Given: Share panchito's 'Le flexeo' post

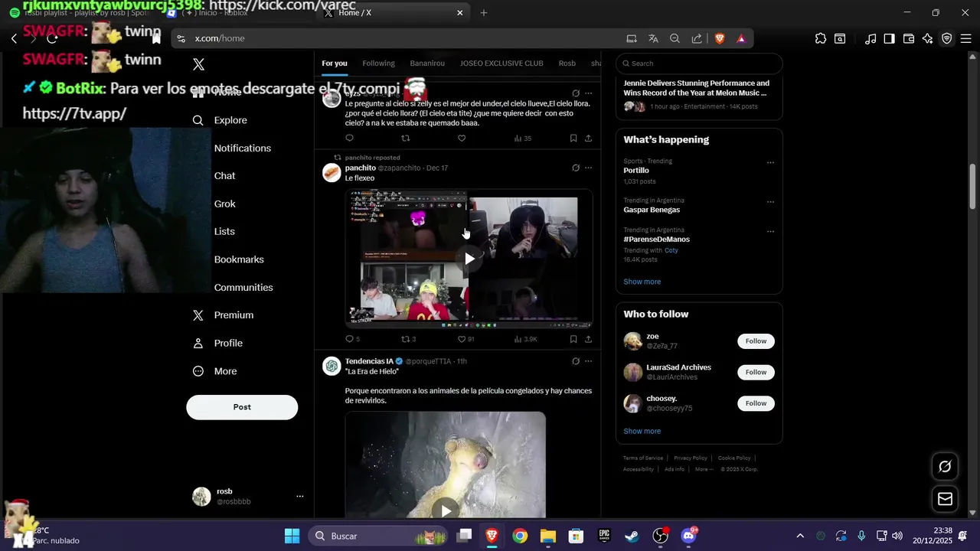Looking at the screenshot, I should (x=588, y=339).
